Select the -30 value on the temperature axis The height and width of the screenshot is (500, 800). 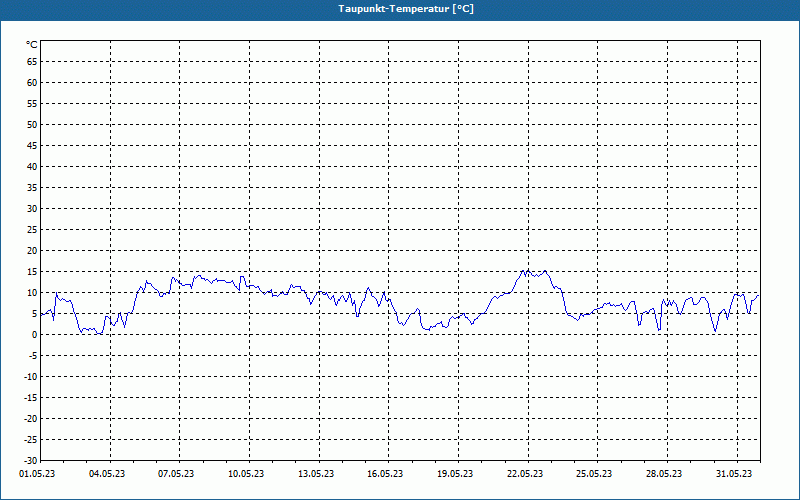(31, 460)
